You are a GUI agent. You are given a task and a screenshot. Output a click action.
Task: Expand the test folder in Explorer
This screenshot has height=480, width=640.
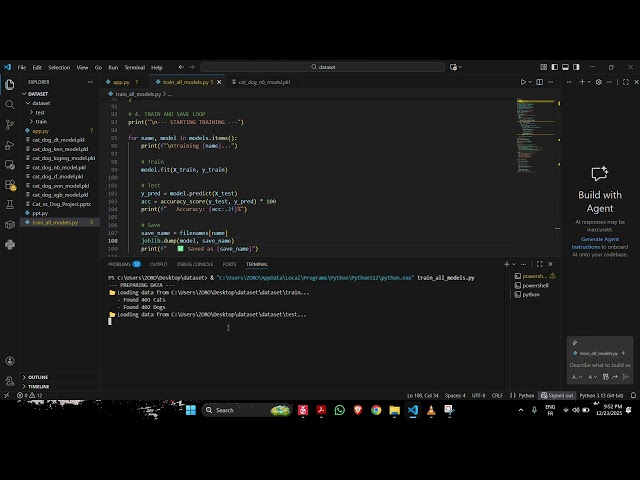coord(40,112)
